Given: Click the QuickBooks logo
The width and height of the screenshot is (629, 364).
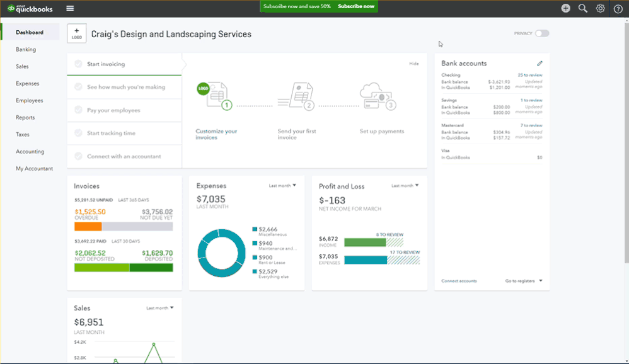Looking at the screenshot, I should pyautogui.click(x=30, y=8).
